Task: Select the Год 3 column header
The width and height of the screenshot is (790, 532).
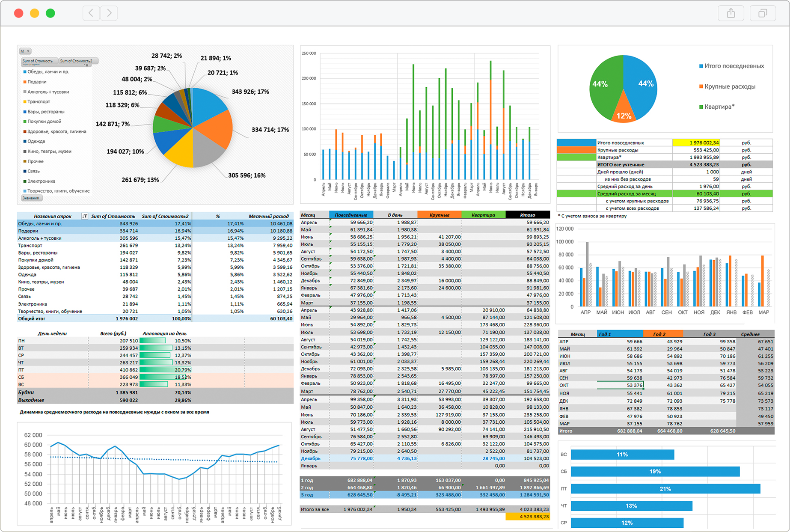Action: (710, 334)
